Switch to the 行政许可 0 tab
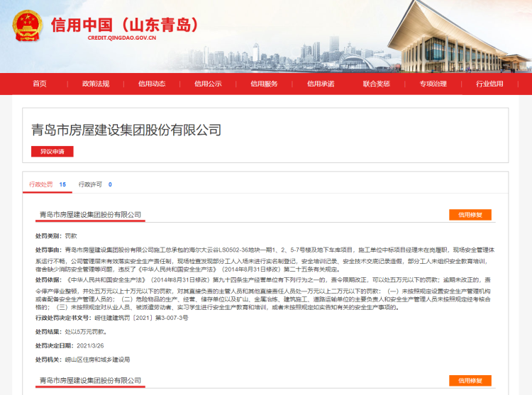 tap(95, 184)
